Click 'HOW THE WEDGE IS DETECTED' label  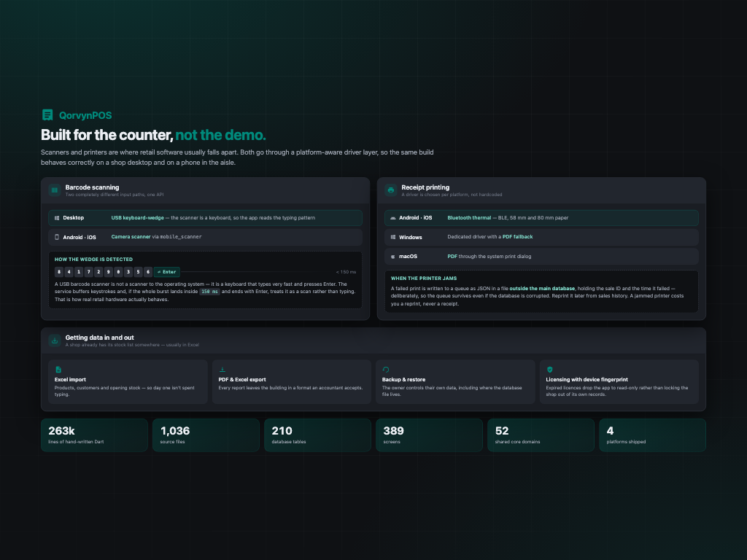94,260
